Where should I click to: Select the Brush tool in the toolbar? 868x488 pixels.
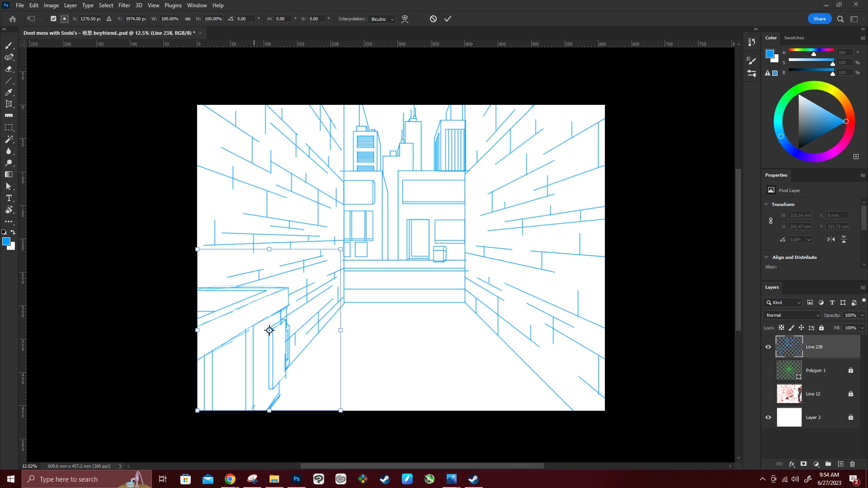[x=9, y=45]
